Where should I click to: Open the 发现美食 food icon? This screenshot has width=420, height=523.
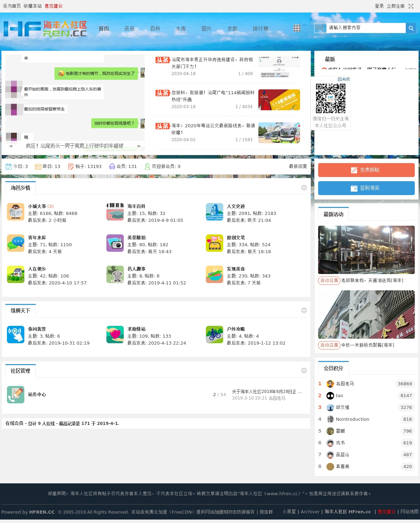[x=215, y=274]
